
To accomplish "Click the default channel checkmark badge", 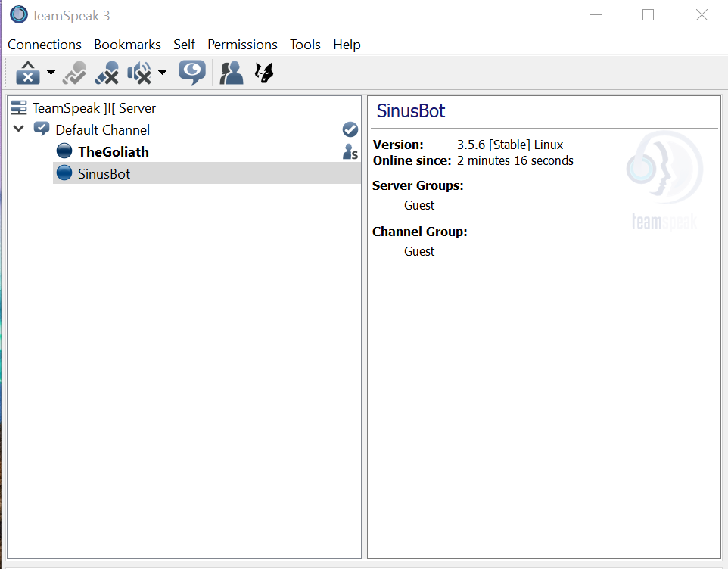I will coord(350,129).
